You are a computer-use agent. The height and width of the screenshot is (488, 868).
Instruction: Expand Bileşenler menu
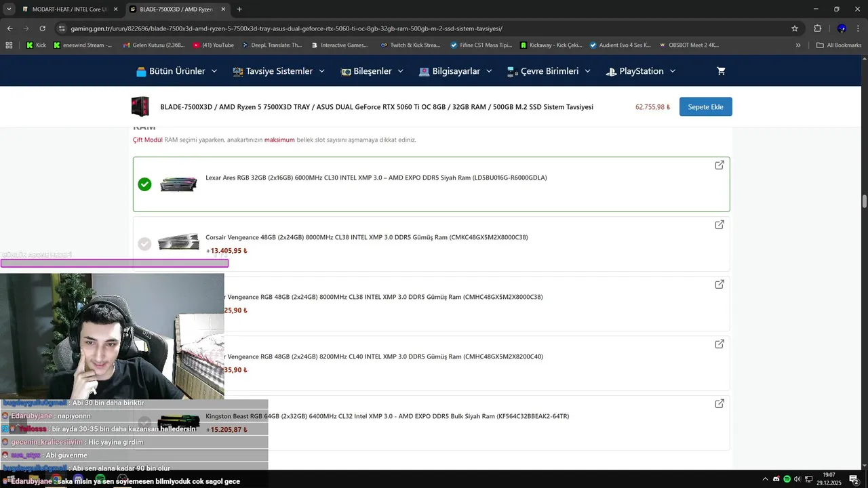pos(372,71)
